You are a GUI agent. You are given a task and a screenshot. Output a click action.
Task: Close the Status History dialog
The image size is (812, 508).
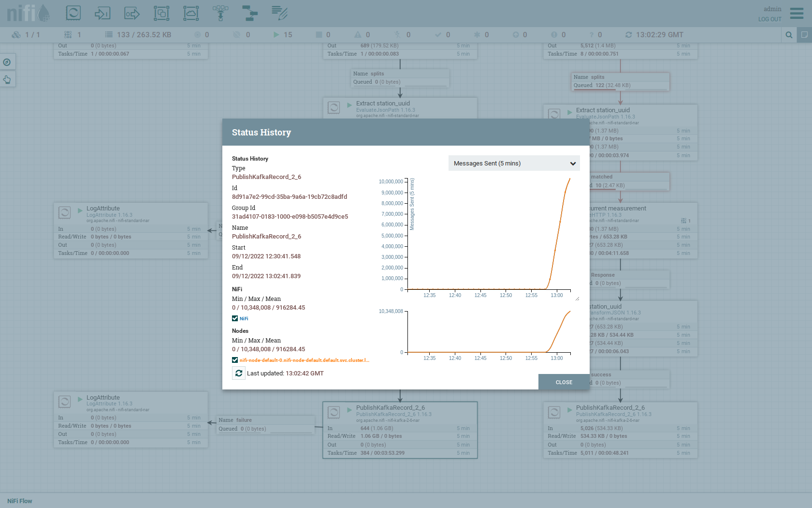[x=564, y=382]
